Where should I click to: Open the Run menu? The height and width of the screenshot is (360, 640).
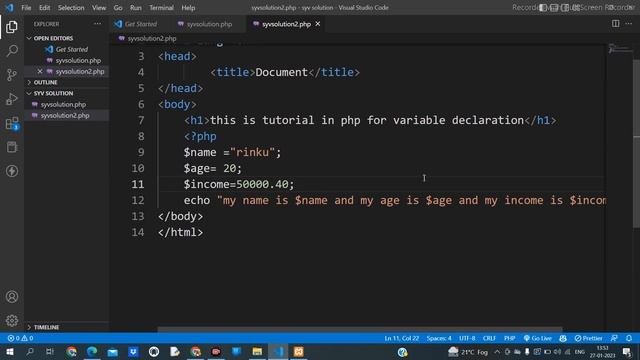click(x=136, y=8)
